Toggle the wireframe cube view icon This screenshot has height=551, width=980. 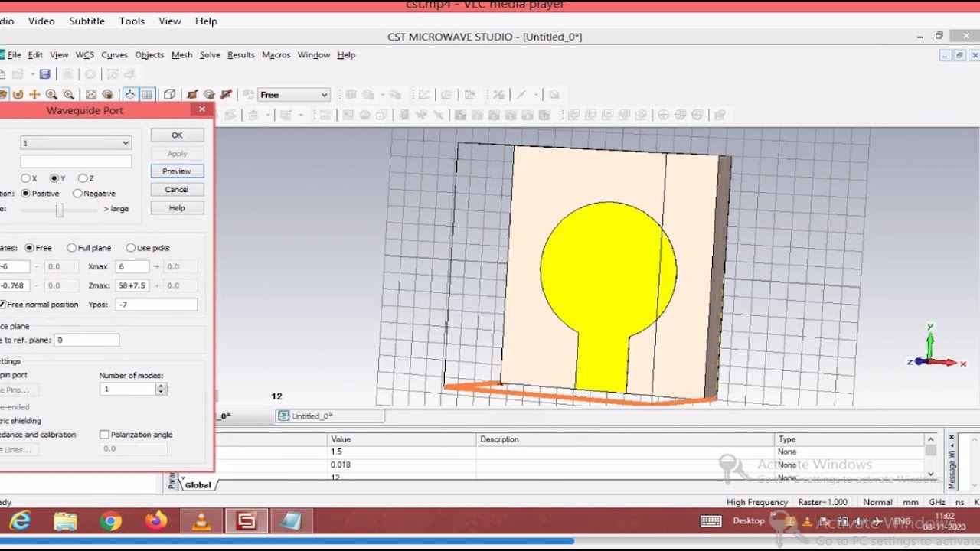tap(169, 95)
